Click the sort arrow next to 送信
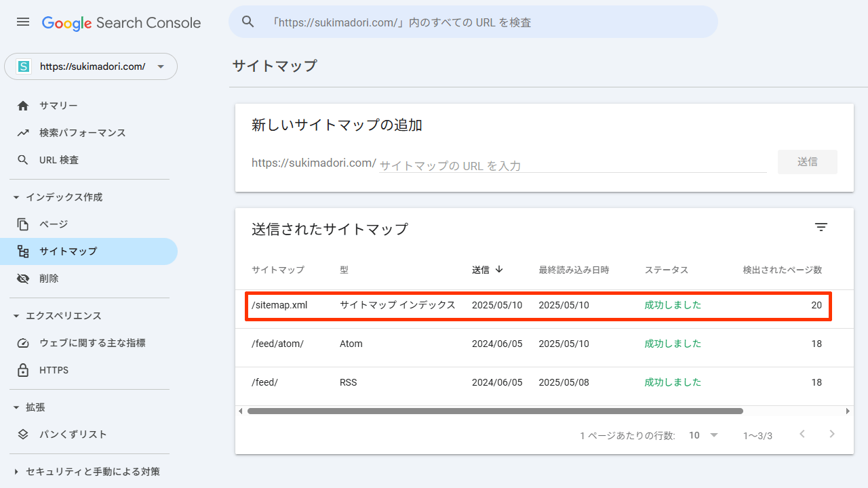Viewport: 868px width, 488px height. pyautogui.click(x=499, y=269)
